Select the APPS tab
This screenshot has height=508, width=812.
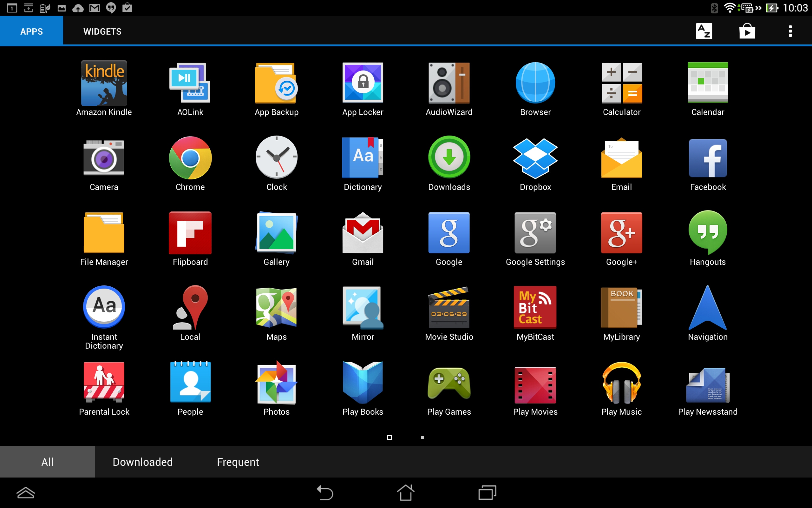(x=31, y=31)
